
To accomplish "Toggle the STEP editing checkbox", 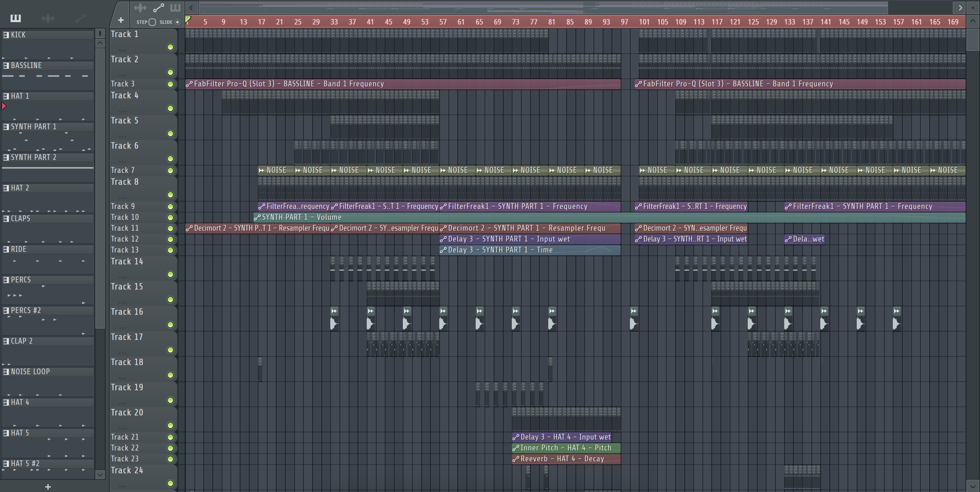I will click(152, 22).
